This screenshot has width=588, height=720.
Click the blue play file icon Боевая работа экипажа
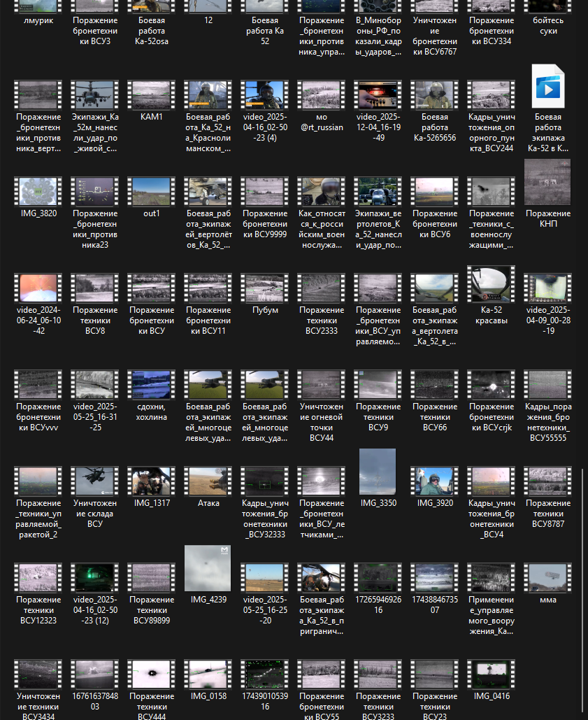point(548,86)
